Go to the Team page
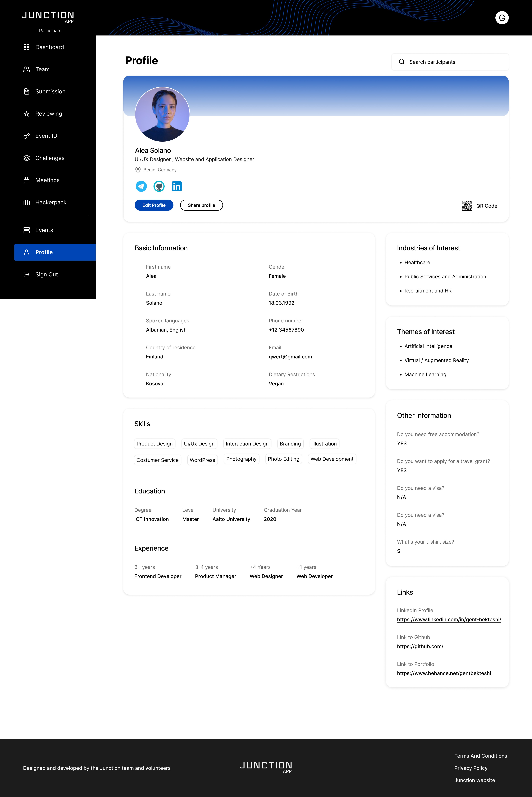 coord(42,69)
